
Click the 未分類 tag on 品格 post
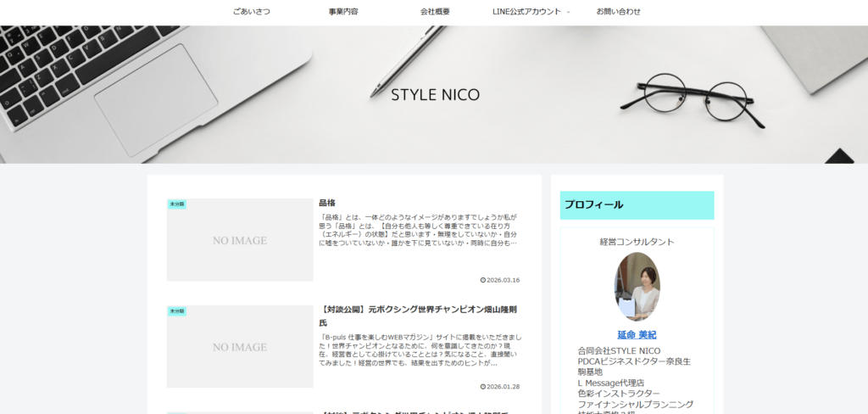(176, 204)
